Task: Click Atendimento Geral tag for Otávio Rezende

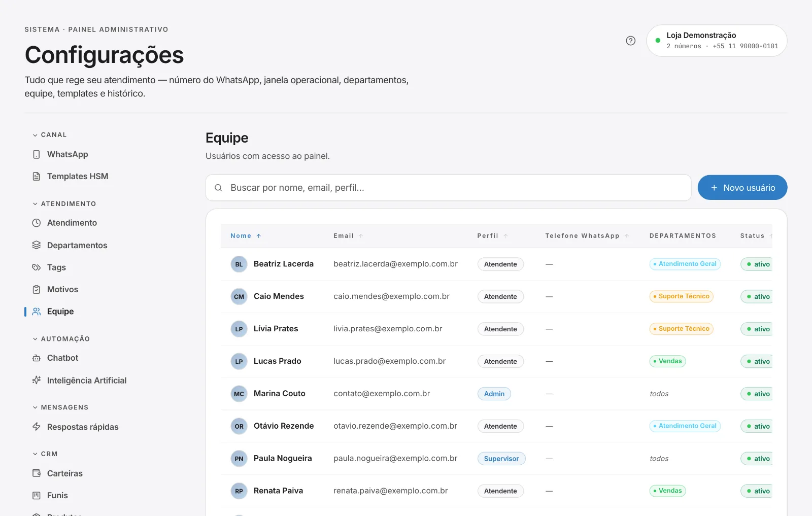Action: [685, 426]
